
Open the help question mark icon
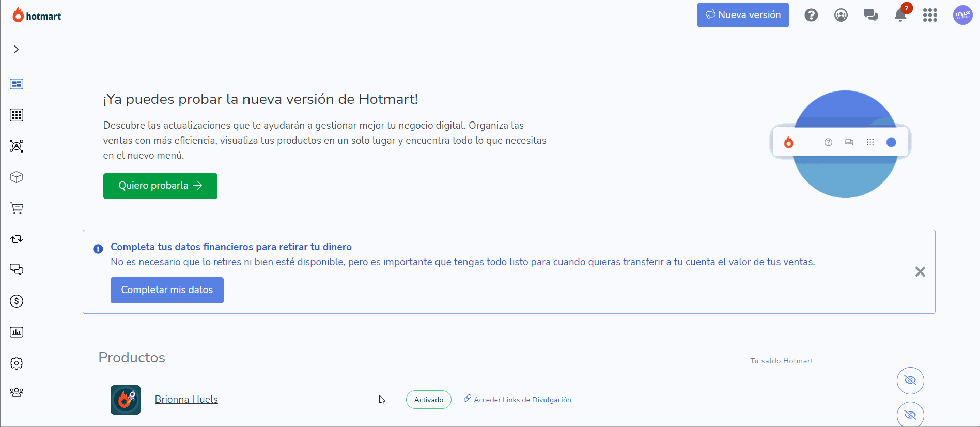(x=811, y=15)
